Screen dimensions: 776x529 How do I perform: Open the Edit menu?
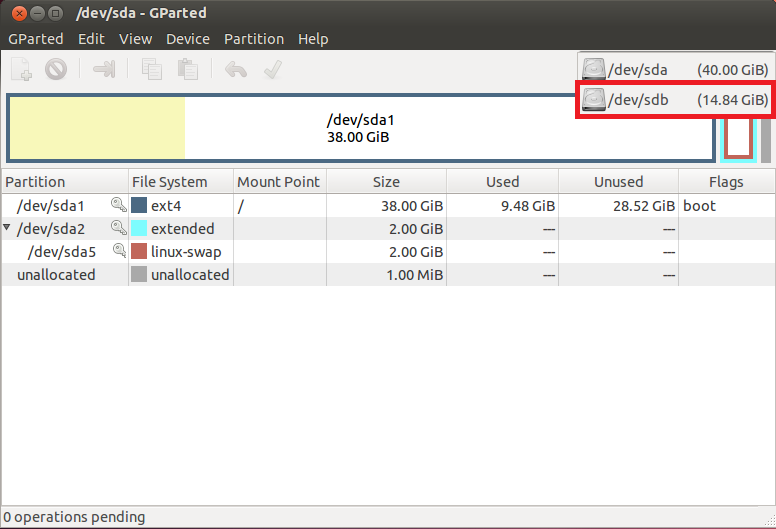click(91, 39)
